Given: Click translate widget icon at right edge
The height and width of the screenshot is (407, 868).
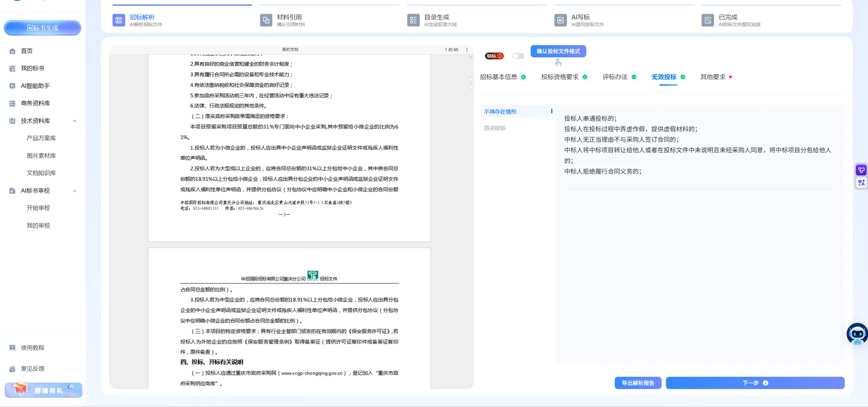Looking at the screenshot, I should [x=861, y=183].
